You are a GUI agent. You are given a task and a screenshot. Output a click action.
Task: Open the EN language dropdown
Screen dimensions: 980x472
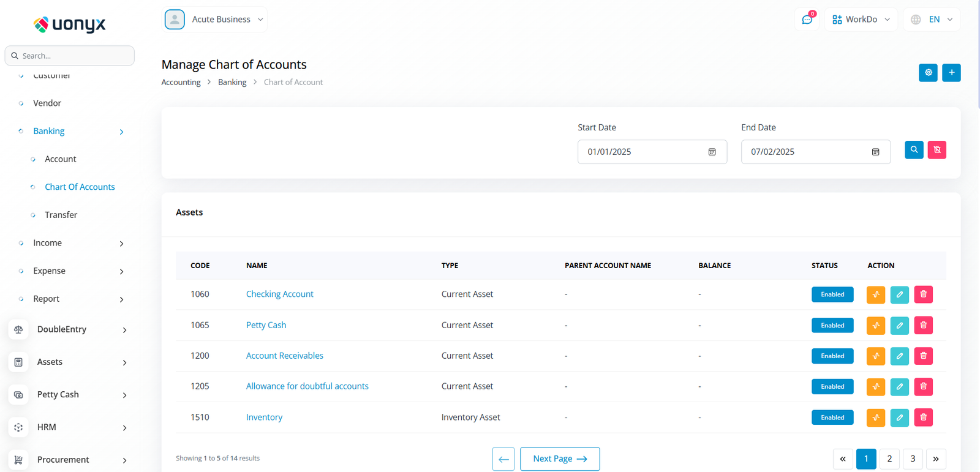point(932,20)
